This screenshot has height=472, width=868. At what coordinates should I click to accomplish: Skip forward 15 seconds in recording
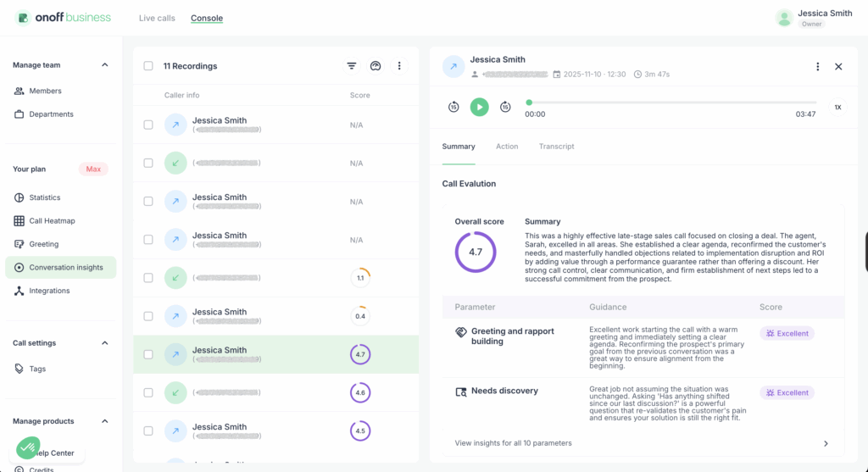click(505, 107)
